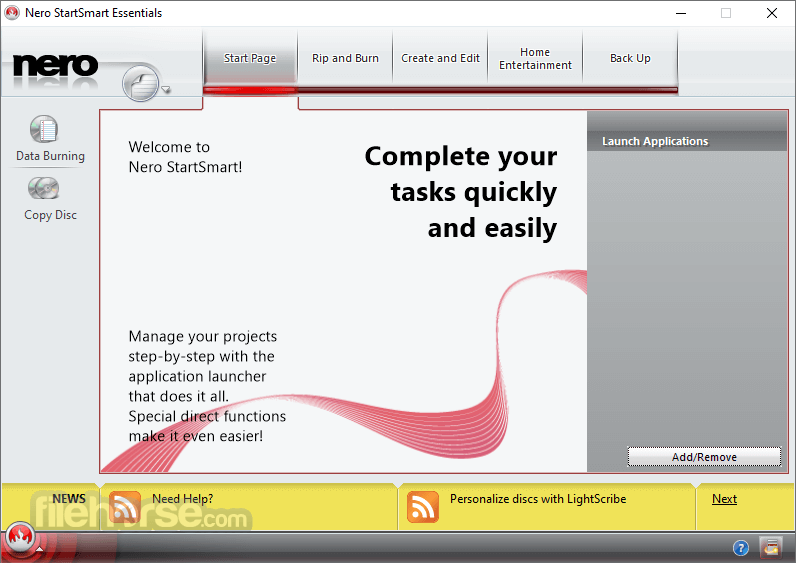The image size is (796, 563).
Task: Expand the small arrow beside the document icon
Action: click(x=165, y=90)
